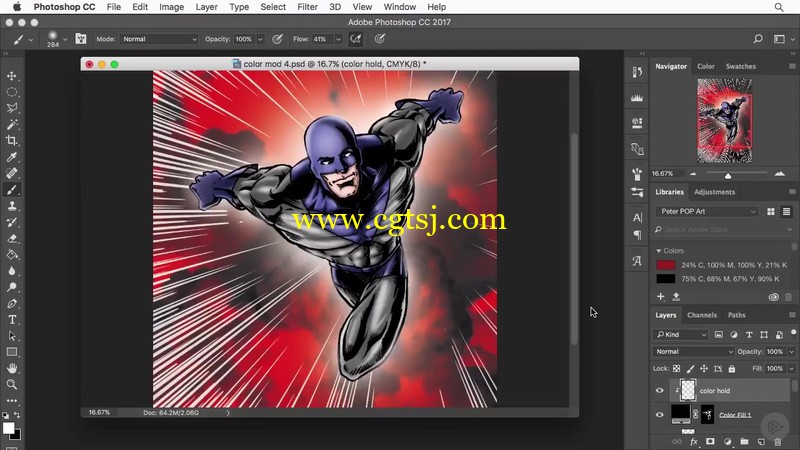Open the Apple menu

click(17, 7)
